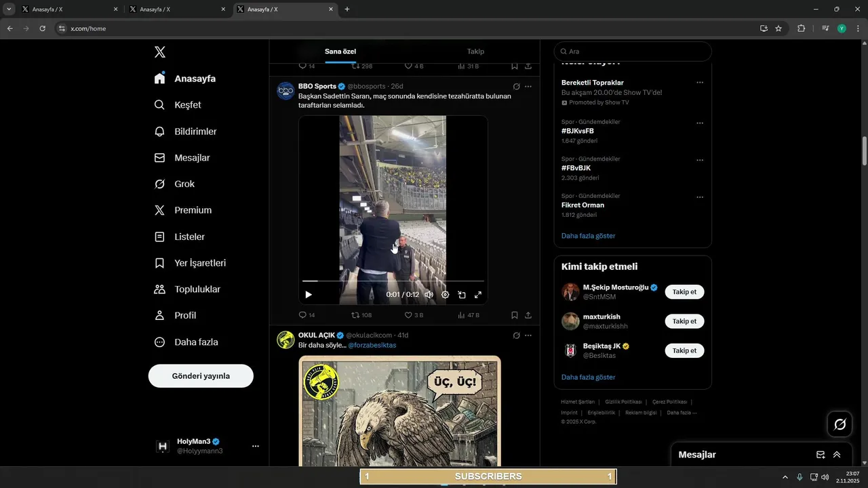Open Keşfet search page

click(x=178, y=105)
